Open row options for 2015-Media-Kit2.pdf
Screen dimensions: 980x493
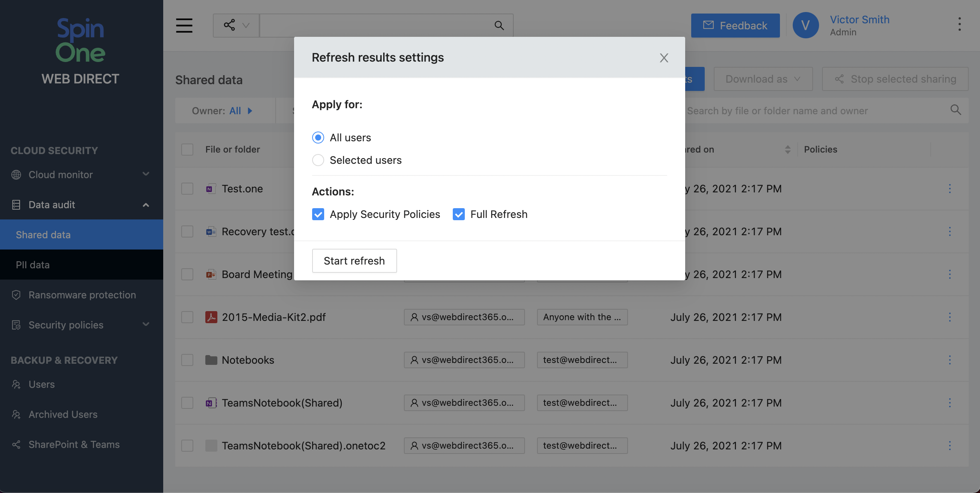tap(949, 317)
